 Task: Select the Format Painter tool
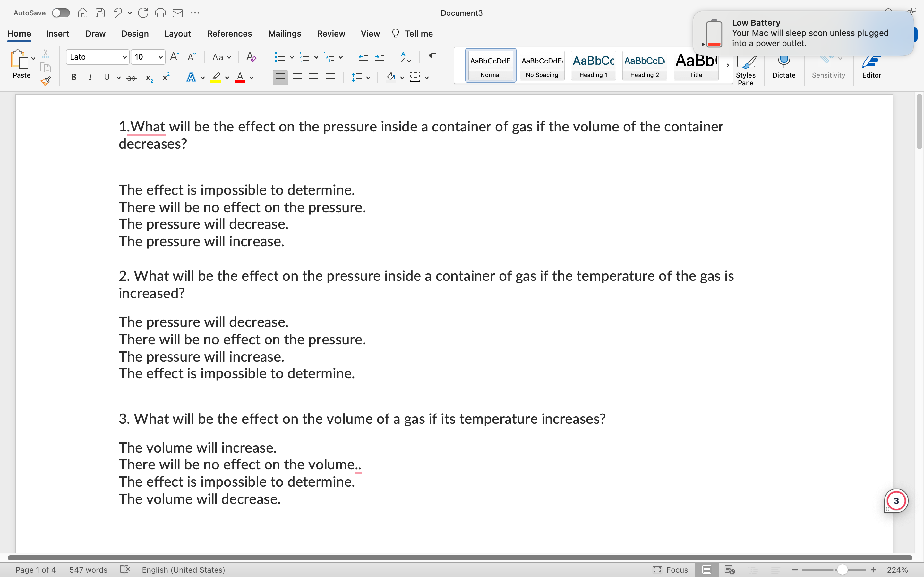click(46, 80)
